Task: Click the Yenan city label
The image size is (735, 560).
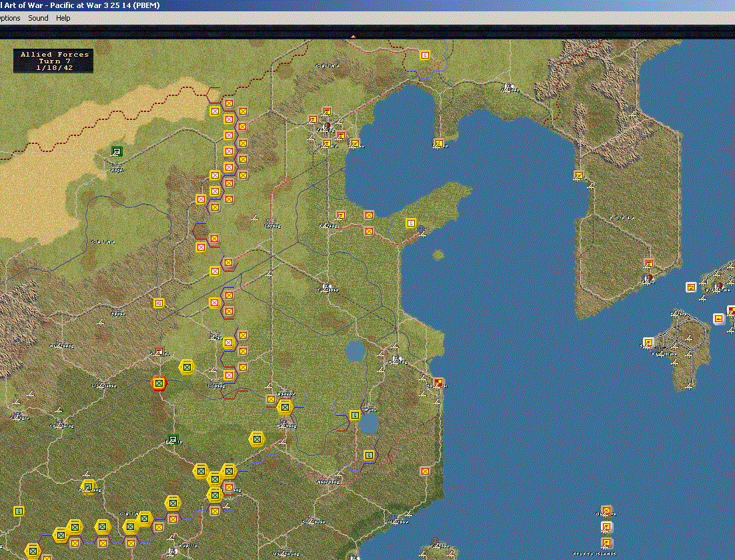Action: coord(118,314)
